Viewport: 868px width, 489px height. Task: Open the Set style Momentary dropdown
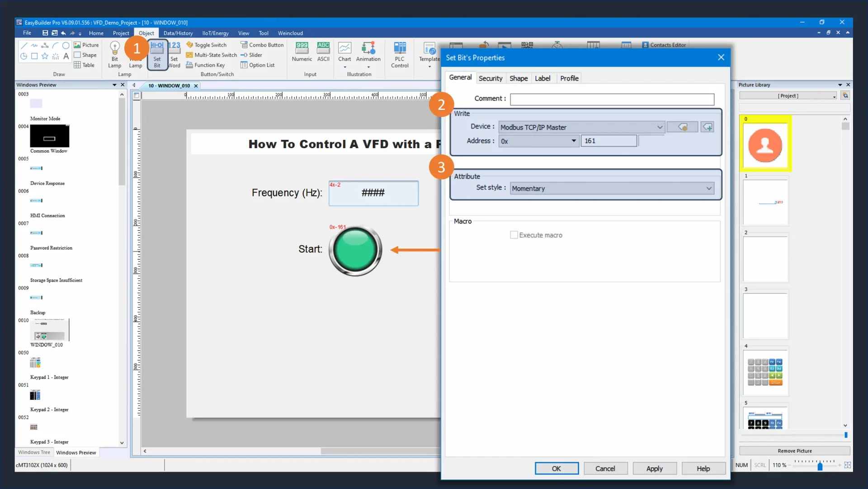coord(708,189)
